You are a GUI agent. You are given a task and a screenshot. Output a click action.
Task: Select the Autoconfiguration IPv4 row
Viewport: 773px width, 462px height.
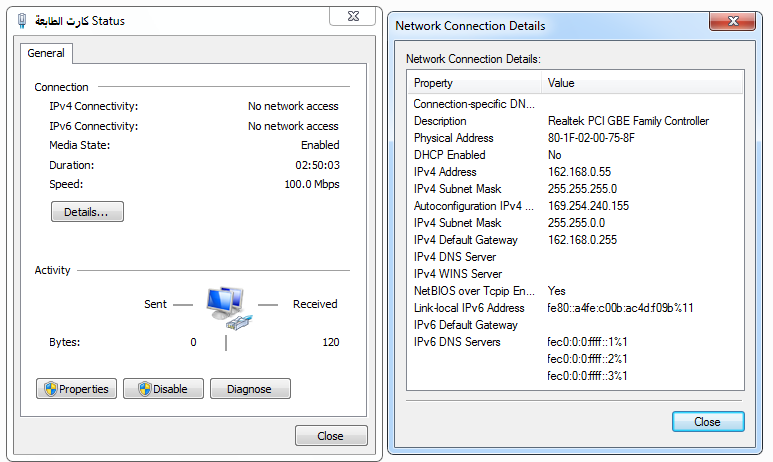pyautogui.click(x=575, y=206)
